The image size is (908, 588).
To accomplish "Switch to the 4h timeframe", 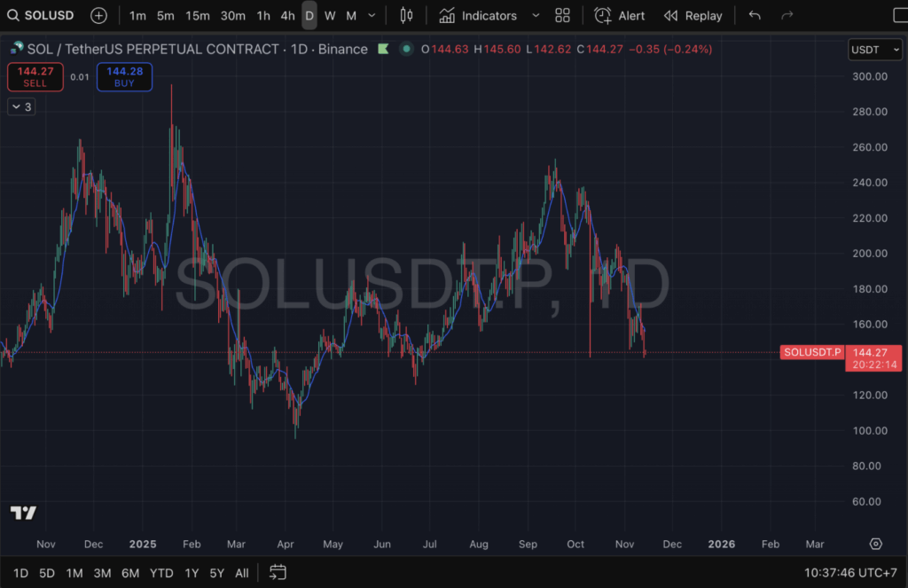I will 287,16.
